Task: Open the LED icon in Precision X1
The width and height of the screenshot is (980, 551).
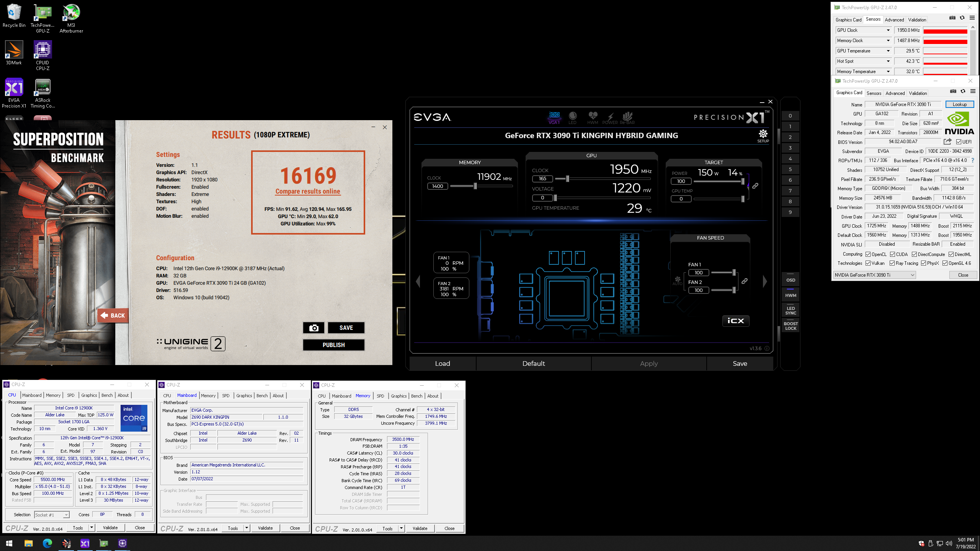Action: pyautogui.click(x=573, y=117)
